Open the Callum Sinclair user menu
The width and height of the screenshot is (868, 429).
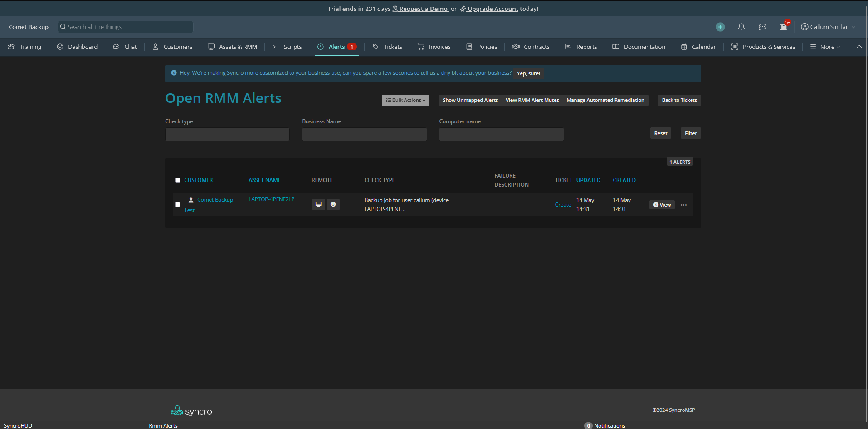[828, 27]
